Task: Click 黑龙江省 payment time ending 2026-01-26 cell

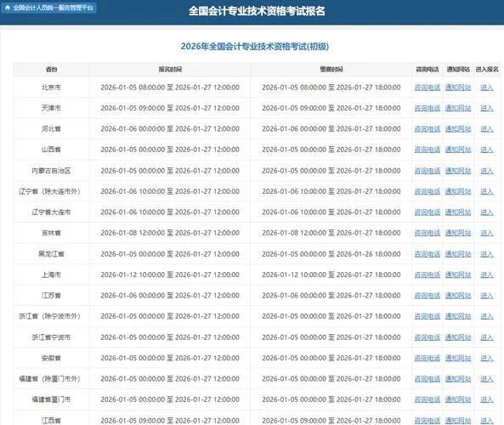Action: (x=331, y=253)
